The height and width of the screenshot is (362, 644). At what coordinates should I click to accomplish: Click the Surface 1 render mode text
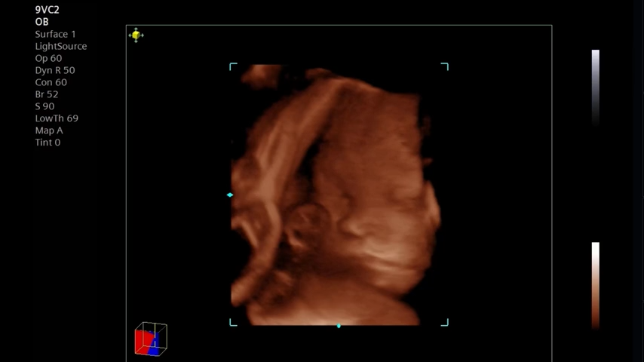coord(56,34)
